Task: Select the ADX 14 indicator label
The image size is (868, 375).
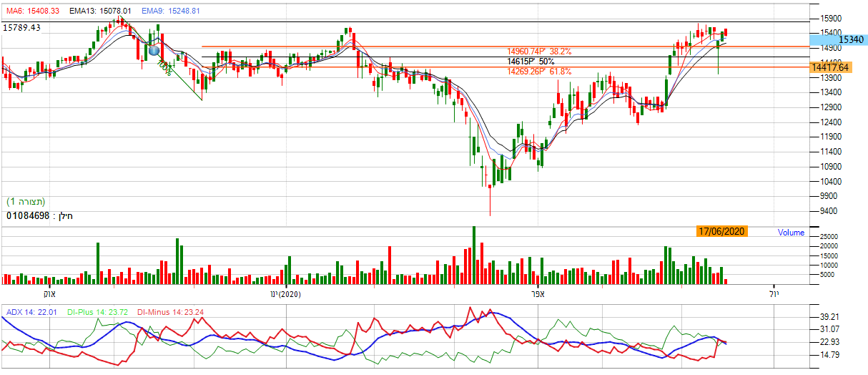Action: (30, 312)
